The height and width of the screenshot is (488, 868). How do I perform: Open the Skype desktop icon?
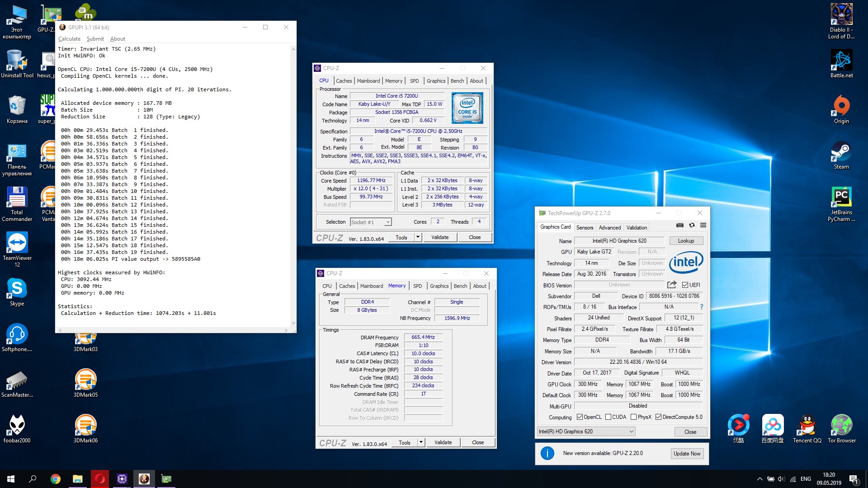click(x=17, y=292)
